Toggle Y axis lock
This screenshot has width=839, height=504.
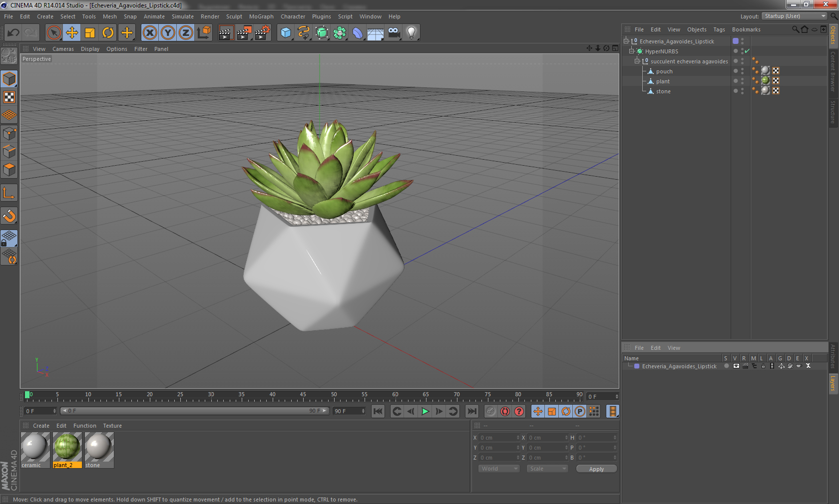click(x=168, y=33)
